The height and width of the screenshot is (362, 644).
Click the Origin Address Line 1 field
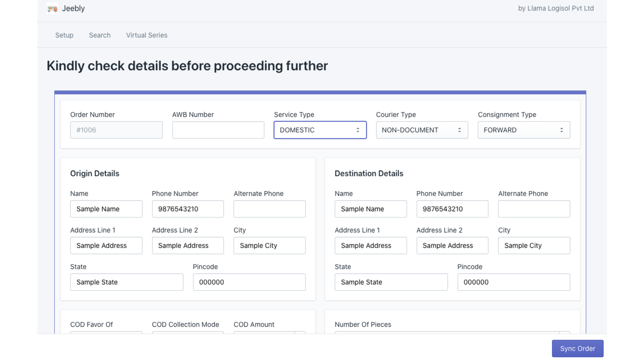click(106, 245)
